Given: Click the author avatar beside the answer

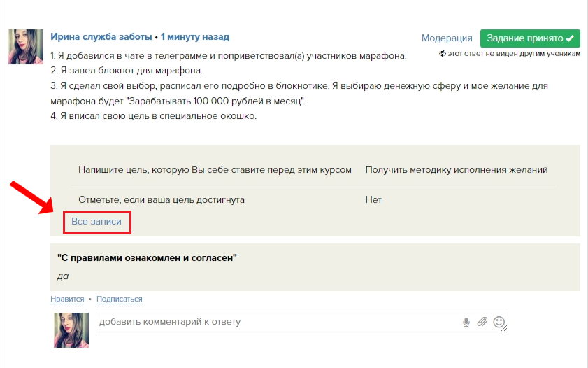Looking at the screenshot, I should (26, 47).
